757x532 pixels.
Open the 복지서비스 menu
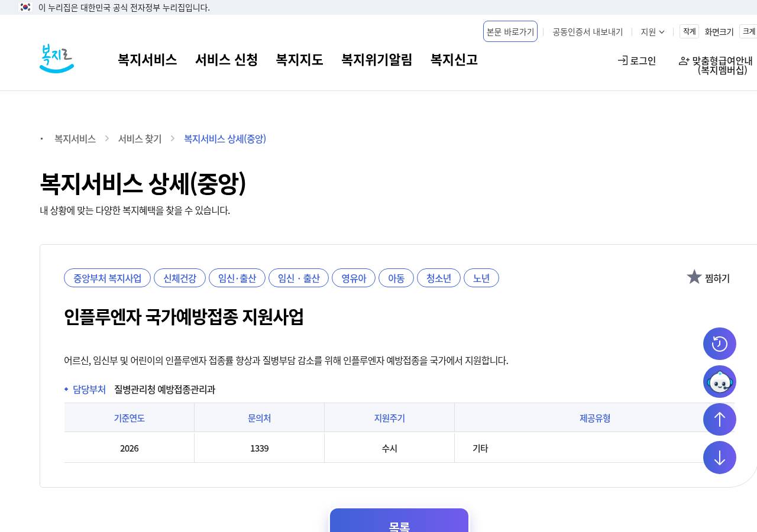[147, 60]
